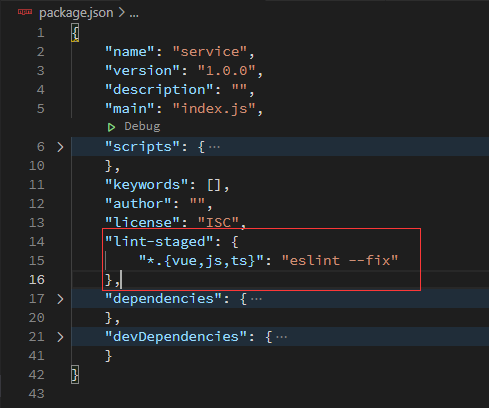Click line number 43 in gutter
Image resolution: width=489 pixels, height=408 pixels.
37,394
